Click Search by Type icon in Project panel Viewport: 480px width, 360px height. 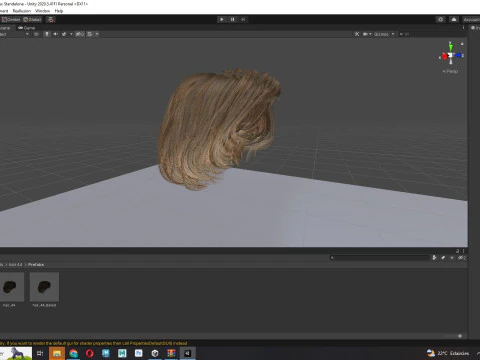coord(434,257)
